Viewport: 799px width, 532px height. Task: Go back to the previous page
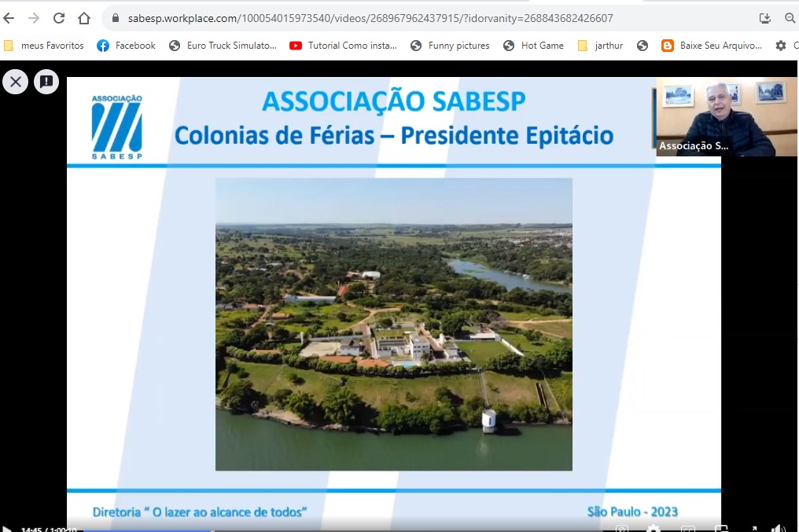(x=9, y=18)
